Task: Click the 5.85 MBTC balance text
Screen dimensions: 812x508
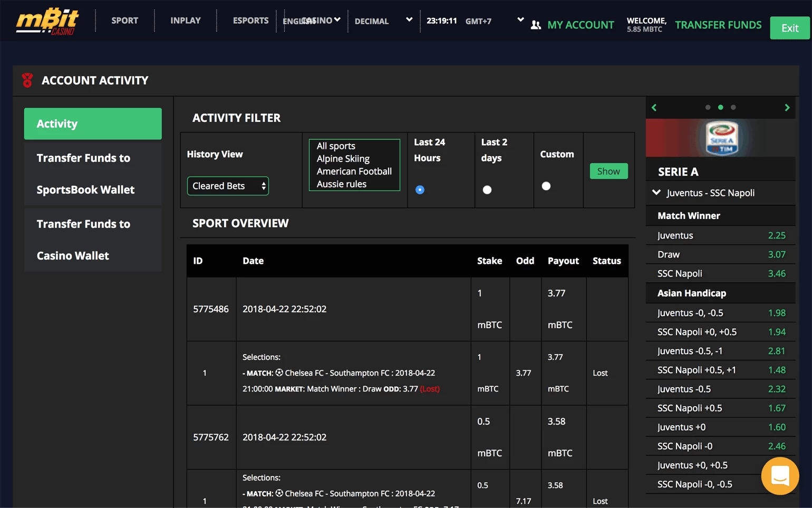Action: (644, 30)
